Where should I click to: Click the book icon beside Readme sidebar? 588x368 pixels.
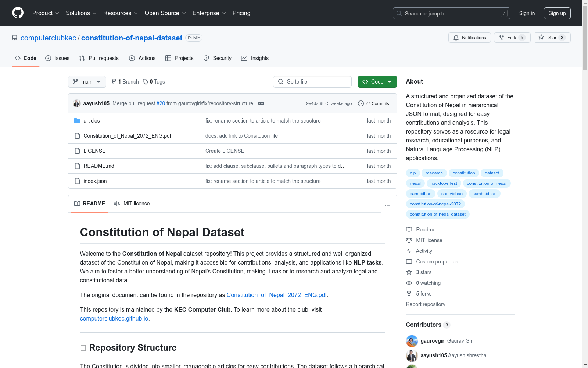click(x=409, y=230)
